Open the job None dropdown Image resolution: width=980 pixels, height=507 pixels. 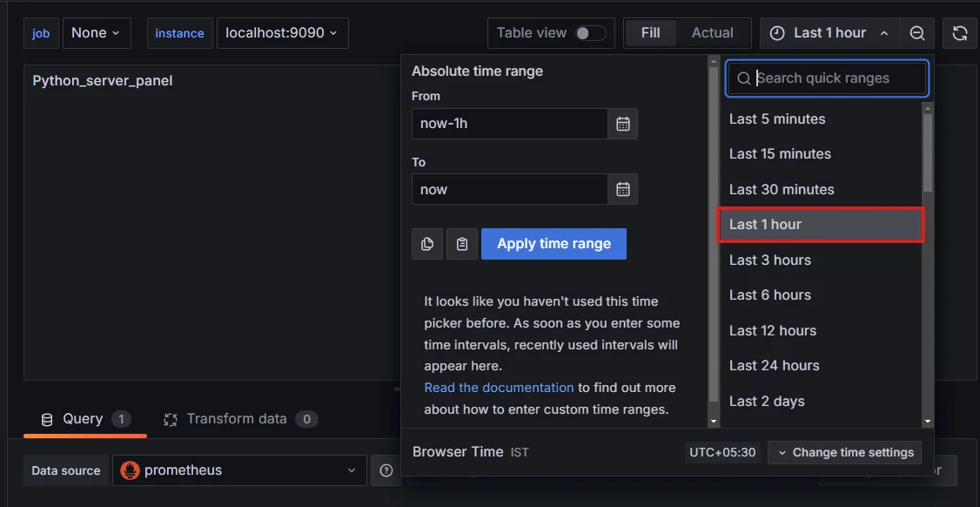(97, 33)
